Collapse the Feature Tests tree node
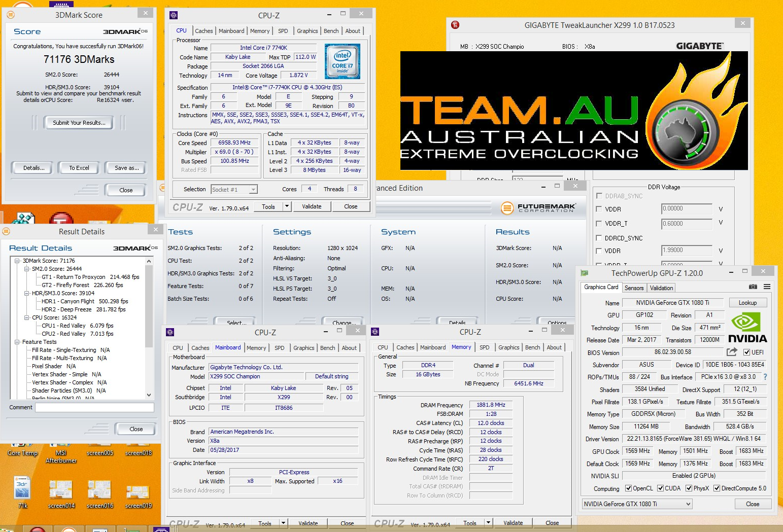Image resolution: width=783 pixels, height=532 pixels. [17, 342]
